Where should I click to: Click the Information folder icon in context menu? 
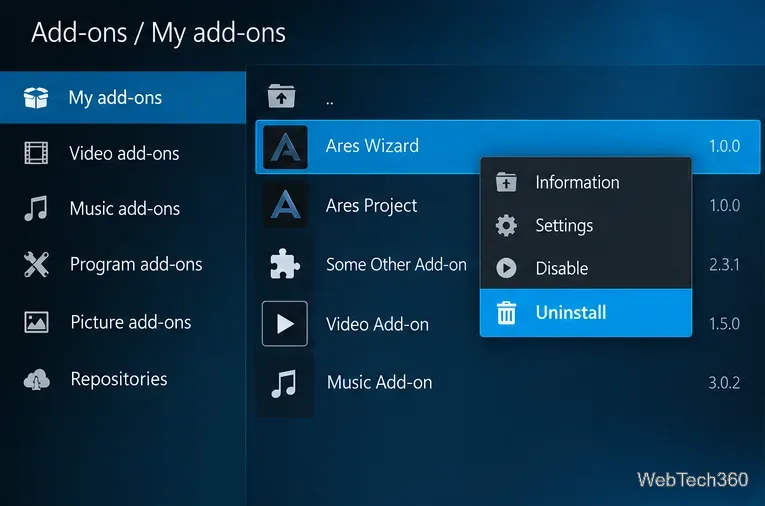[x=506, y=182]
